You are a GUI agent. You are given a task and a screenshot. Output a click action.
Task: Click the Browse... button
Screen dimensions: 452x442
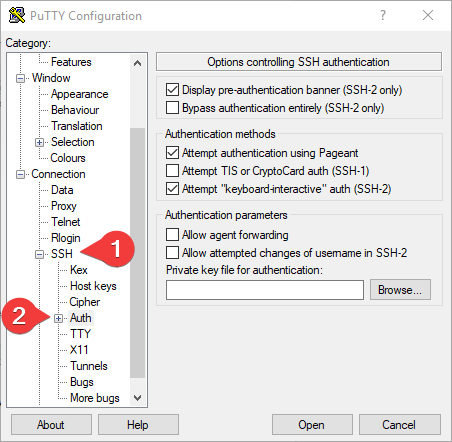point(400,290)
